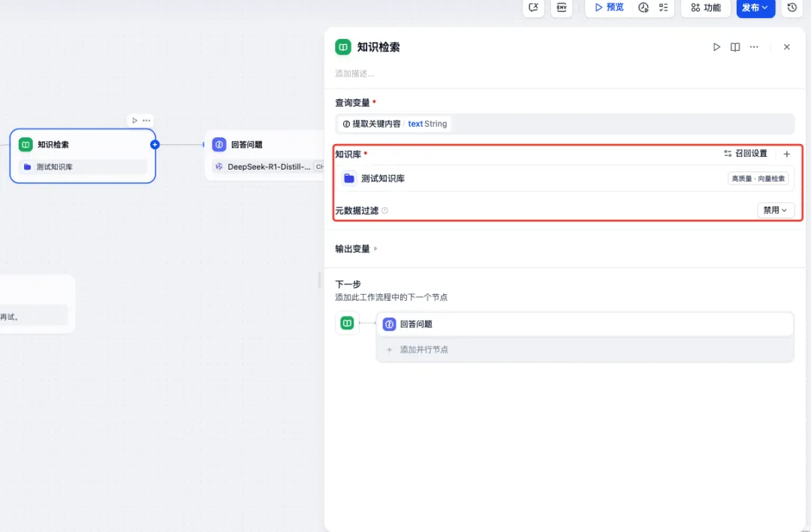Open the 禁用 dropdown for 元数据过滤
This screenshot has width=811, height=532.
(775, 210)
